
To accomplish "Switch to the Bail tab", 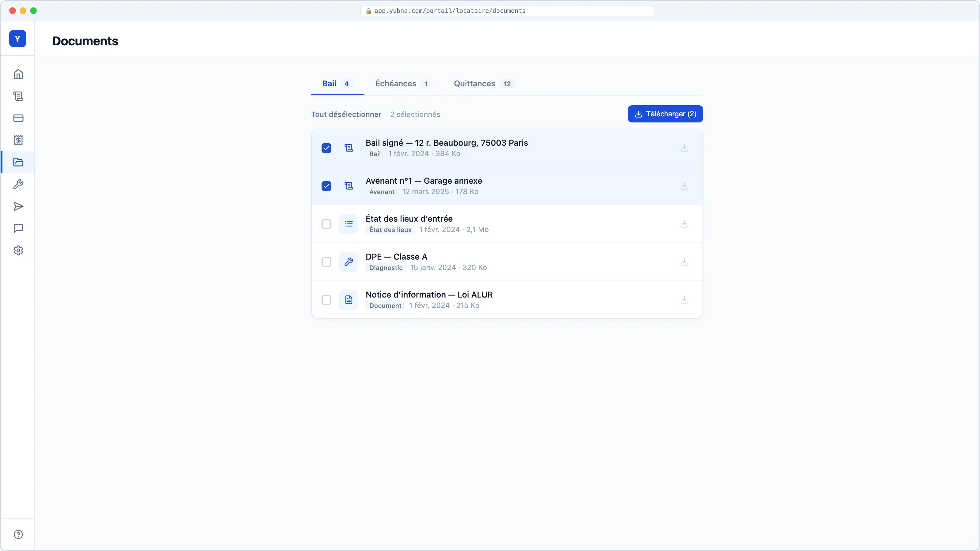I will pyautogui.click(x=337, y=84).
